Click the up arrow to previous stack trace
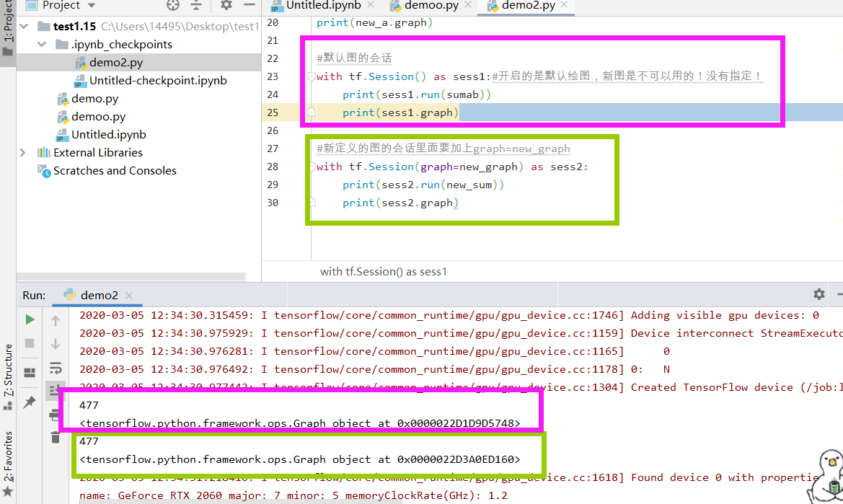This screenshot has height=504, width=843. coord(56,321)
